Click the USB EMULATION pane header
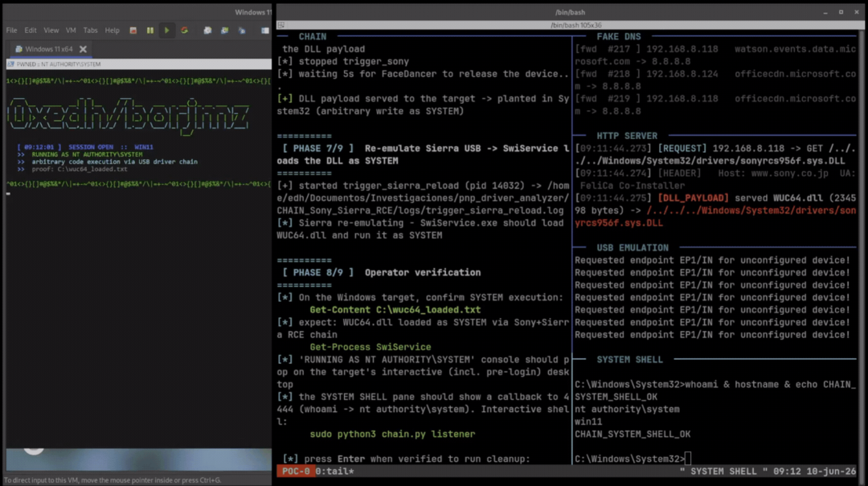The width and height of the screenshot is (868, 486). [633, 247]
